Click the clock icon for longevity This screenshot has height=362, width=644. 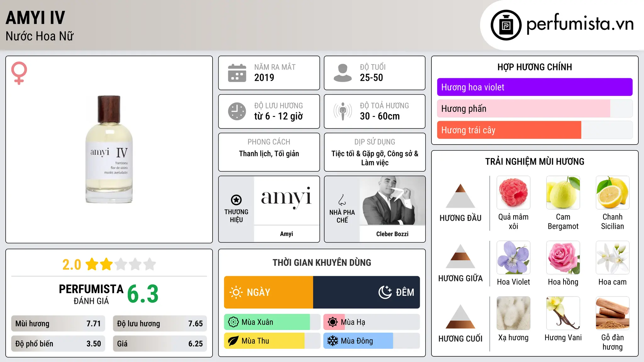click(x=237, y=111)
